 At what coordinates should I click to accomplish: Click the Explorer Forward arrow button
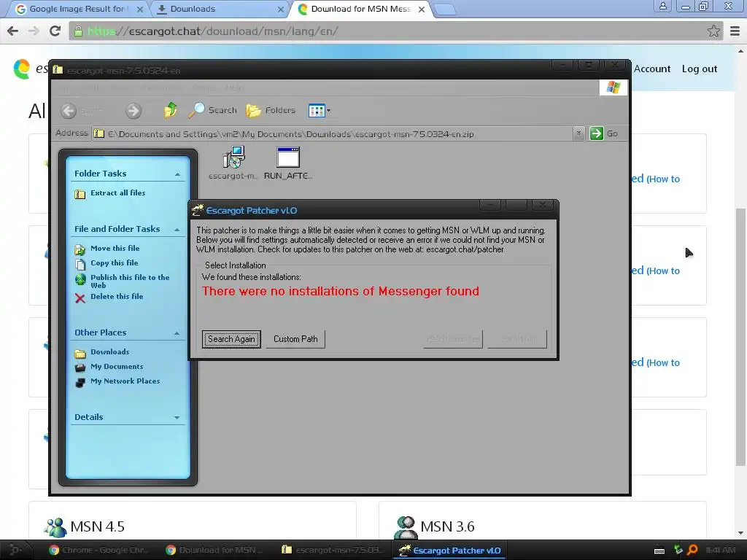(133, 111)
